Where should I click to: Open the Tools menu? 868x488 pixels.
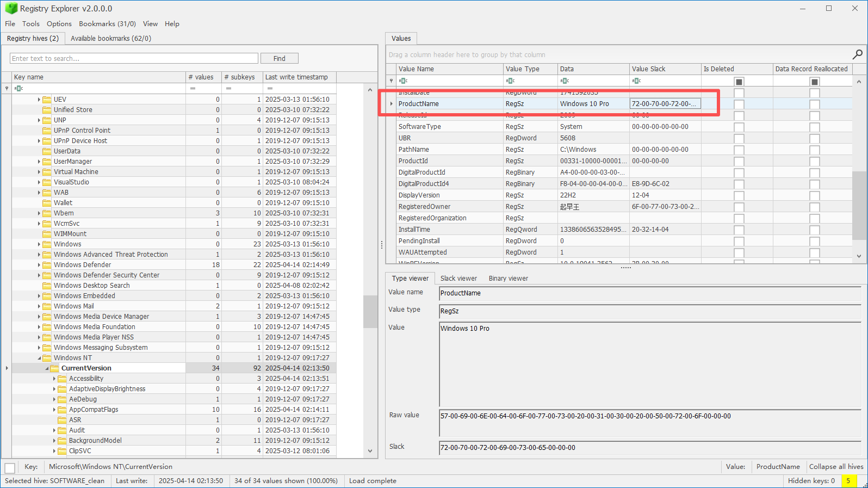pos(31,24)
